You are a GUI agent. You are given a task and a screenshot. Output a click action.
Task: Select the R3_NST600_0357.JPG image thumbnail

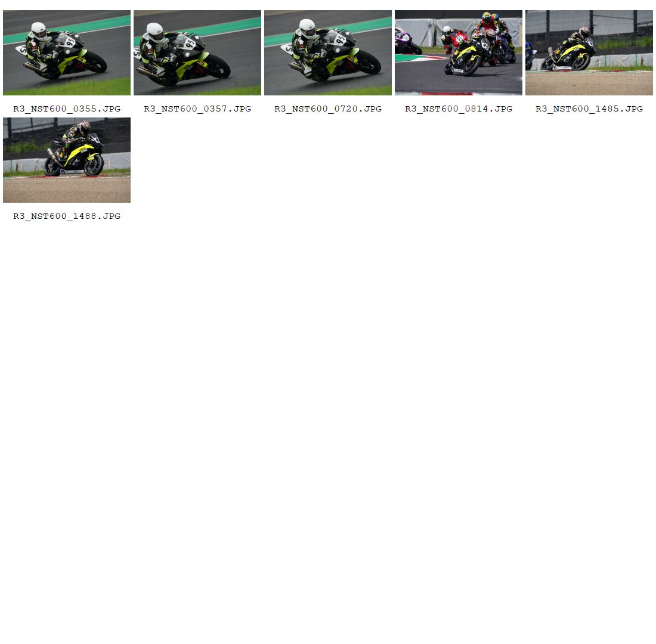197,52
